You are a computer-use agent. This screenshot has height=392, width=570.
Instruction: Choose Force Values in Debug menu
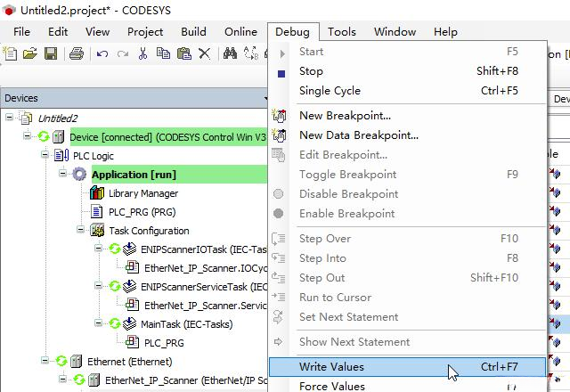pos(407,386)
